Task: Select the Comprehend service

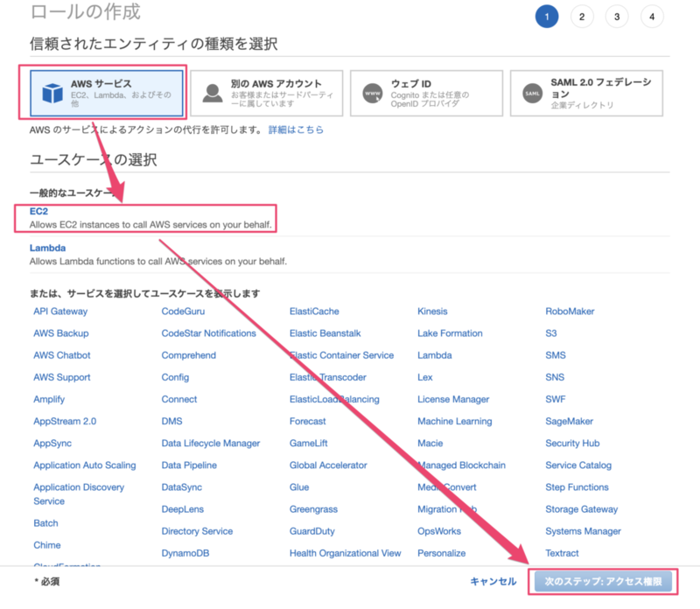Action: point(189,355)
